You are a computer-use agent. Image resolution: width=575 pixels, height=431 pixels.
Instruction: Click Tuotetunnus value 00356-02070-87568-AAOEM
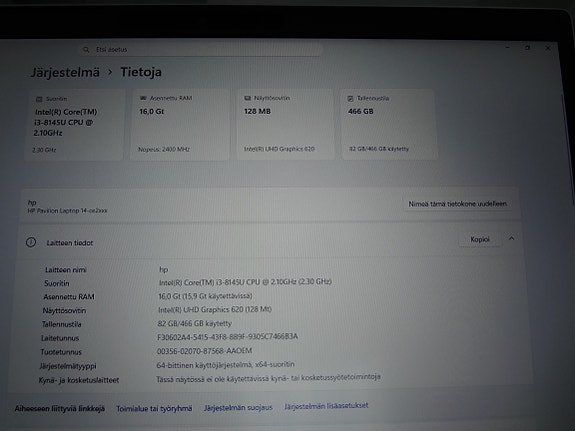(204, 351)
